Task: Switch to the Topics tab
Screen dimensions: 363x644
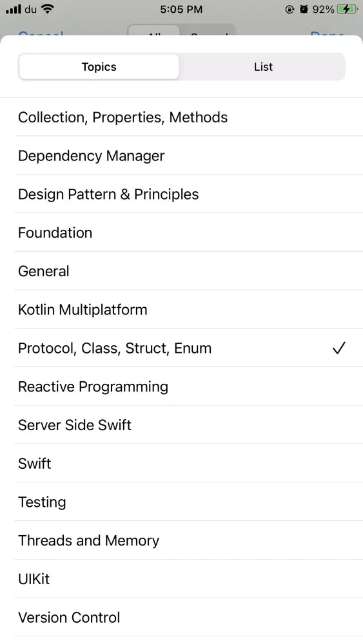Action: 99,66
